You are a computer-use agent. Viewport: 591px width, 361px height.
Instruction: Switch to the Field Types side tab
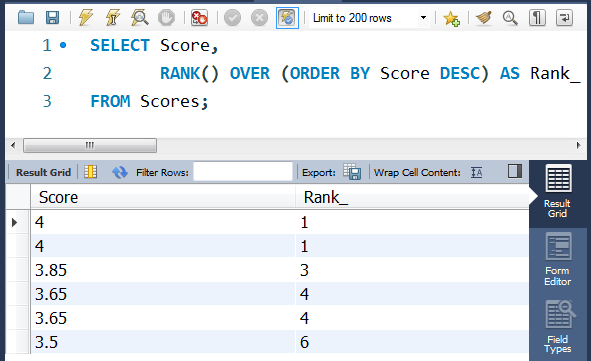[x=558, y=327]
